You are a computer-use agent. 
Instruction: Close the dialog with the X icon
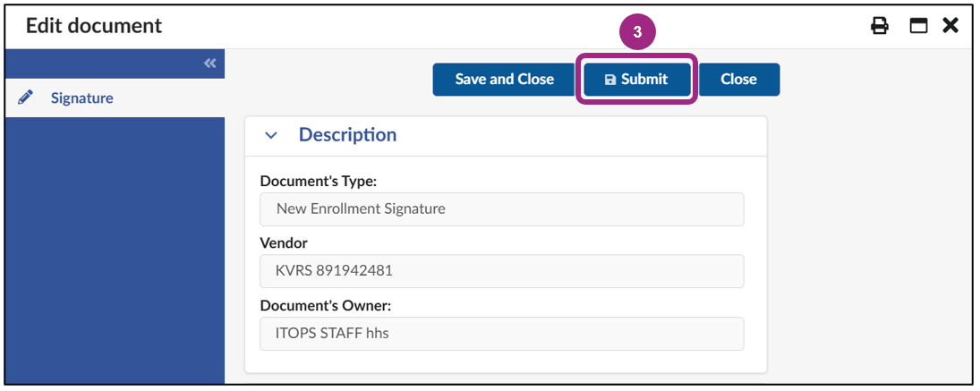point(950,26)
